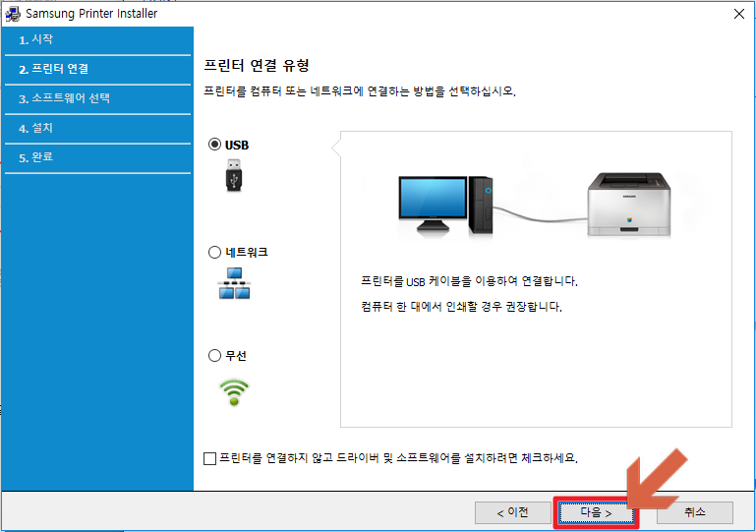
Task: Select the 네트워크 radio button
Action: click(x=214, y=253)
